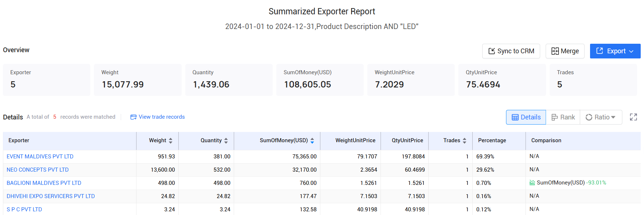
Task: Click the fullscreen expand icon
Action: [x=633, y=117]
